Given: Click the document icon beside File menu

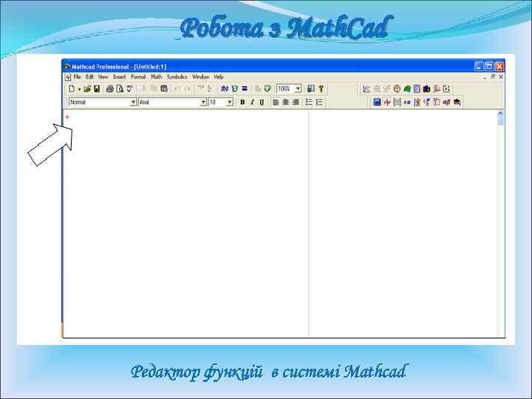Looking at the screenshot, I should pos(68,77).
